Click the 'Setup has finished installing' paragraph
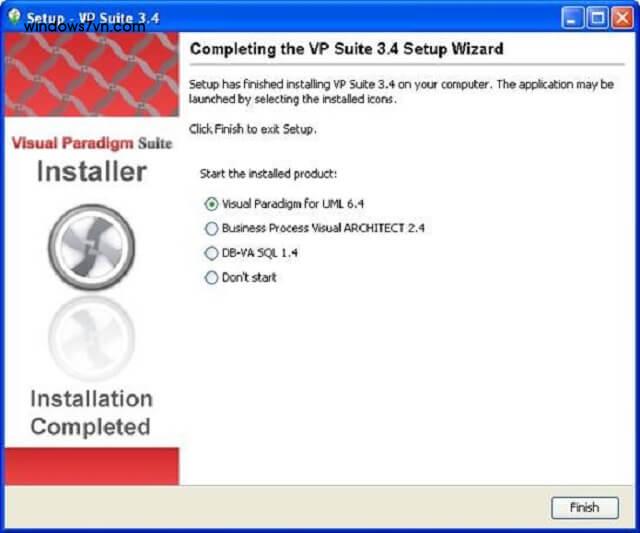640x533 pixels. click(x=401, y=91)
